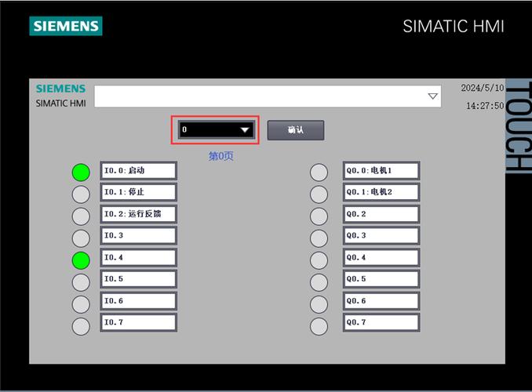Select the Q0.7 label field
This screenshot has width=532, height=392.
381,322
